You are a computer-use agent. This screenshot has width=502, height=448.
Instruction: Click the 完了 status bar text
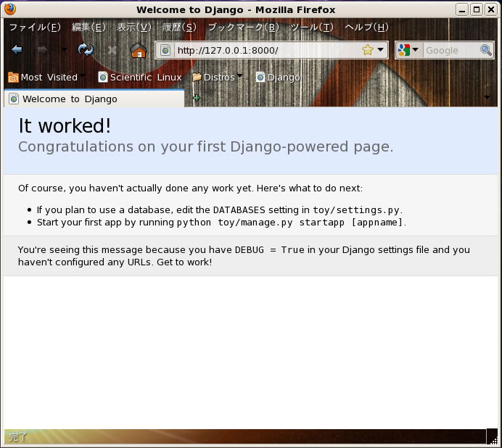click(x=18, y=436)
